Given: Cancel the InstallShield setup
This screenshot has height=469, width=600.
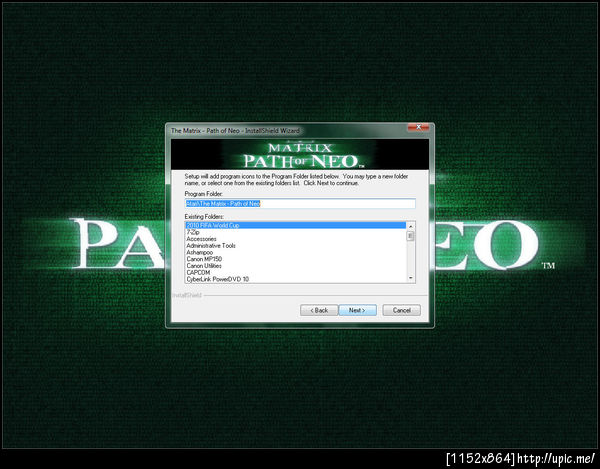Looking at the screenshot, I should 401,310.
